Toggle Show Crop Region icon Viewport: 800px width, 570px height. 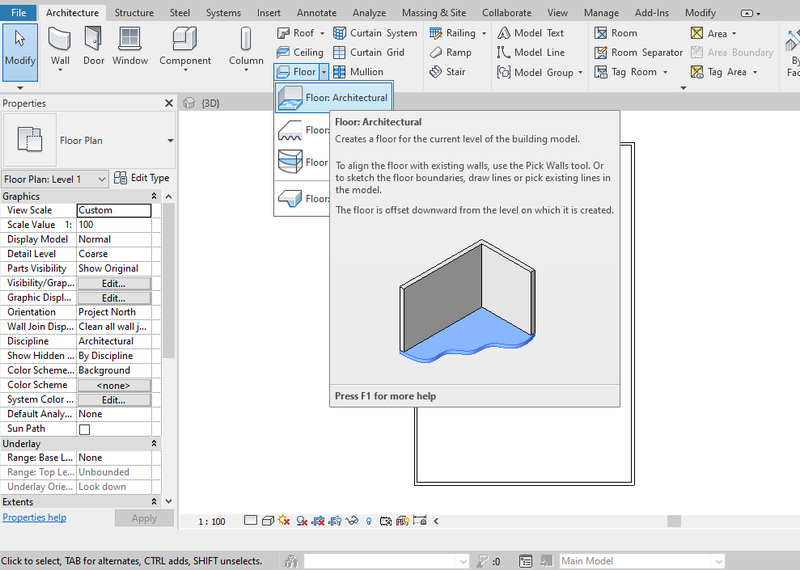[x=335, y=521]
